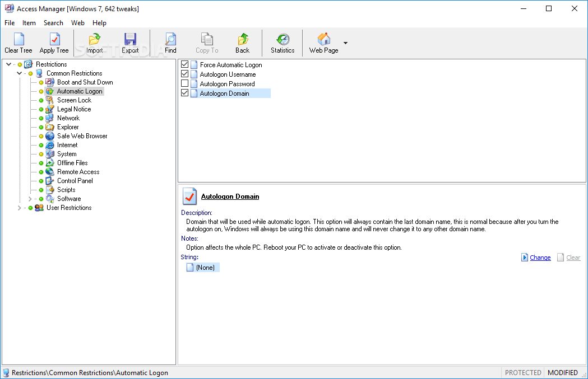The height and width of the screenshot is (379, 588).
Task: Open the Web Page tool
Action: (323, 43)
